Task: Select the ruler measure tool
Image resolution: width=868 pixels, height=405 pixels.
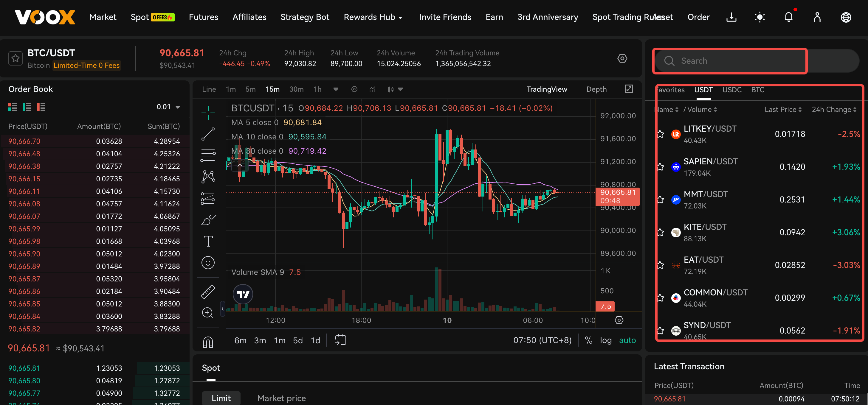Action: point(208,292)
